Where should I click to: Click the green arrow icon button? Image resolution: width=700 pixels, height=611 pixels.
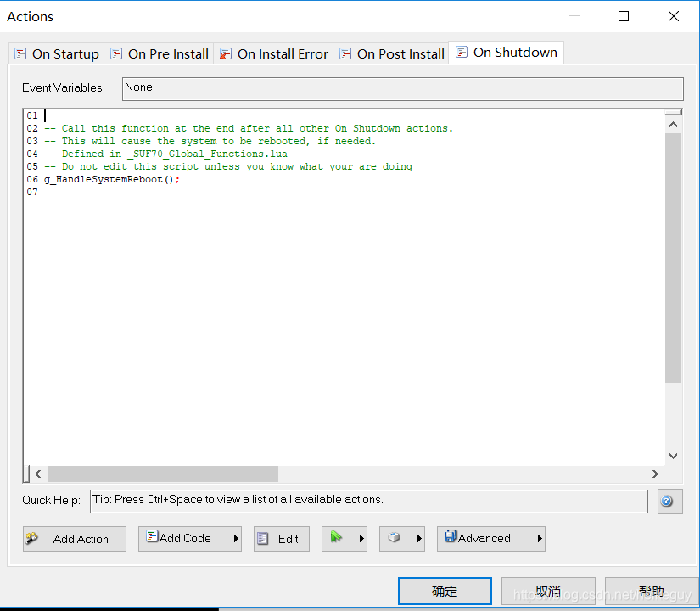344,539
